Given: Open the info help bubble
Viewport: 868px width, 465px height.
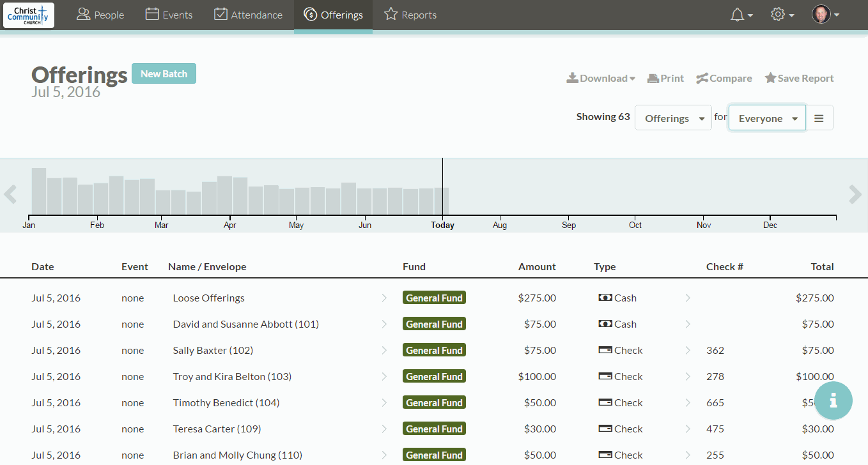Looking at the screenshot, I should point(832,400).
